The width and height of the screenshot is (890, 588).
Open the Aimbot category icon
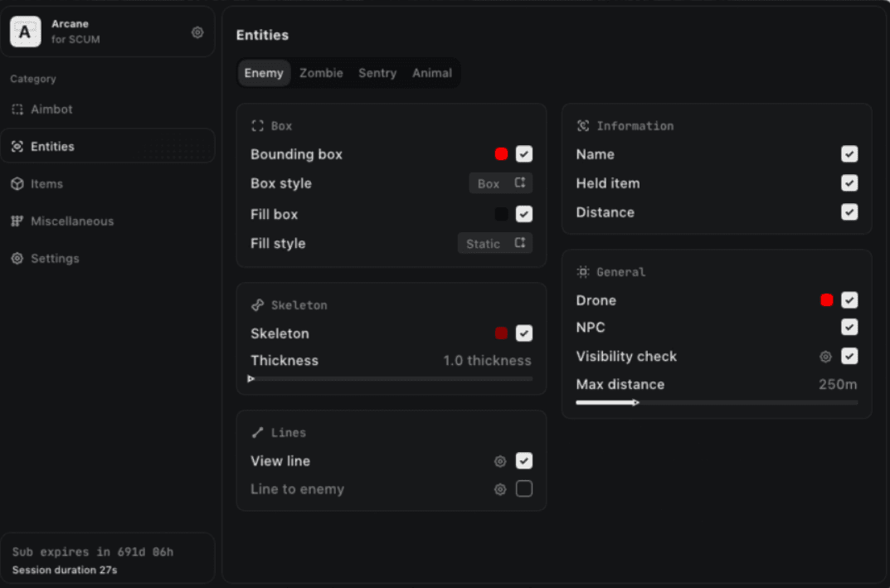(x=17, y=109)
